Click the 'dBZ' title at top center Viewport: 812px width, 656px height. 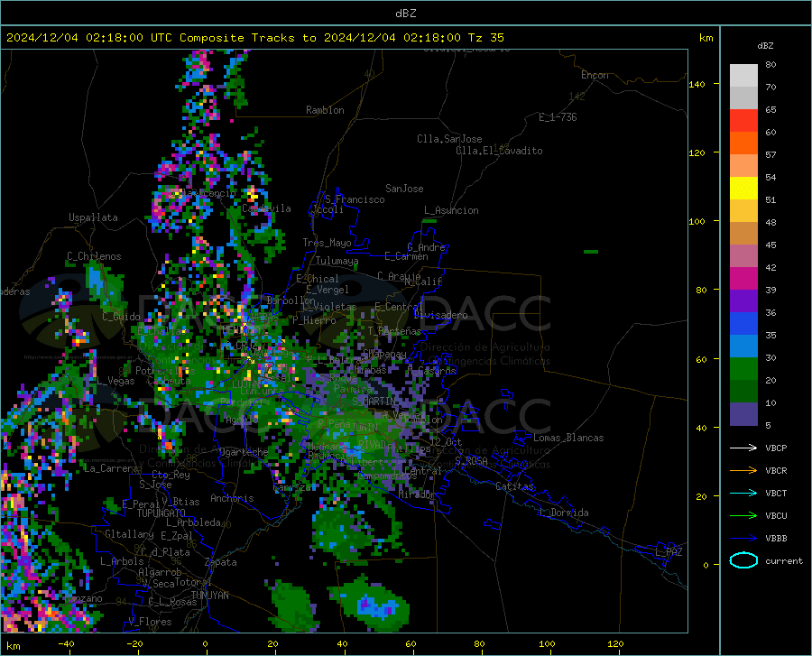pyautogui.click(x=405, y=14)
